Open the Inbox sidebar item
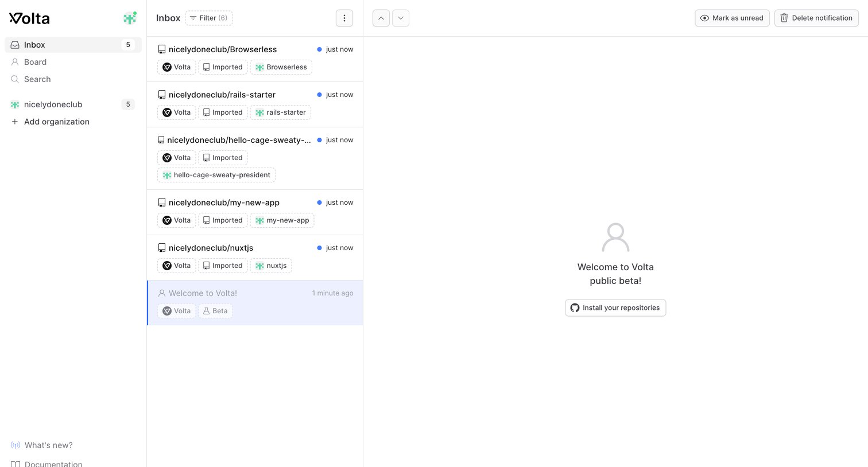Viewport: 868px width, 467px height. tap(73, 45)
